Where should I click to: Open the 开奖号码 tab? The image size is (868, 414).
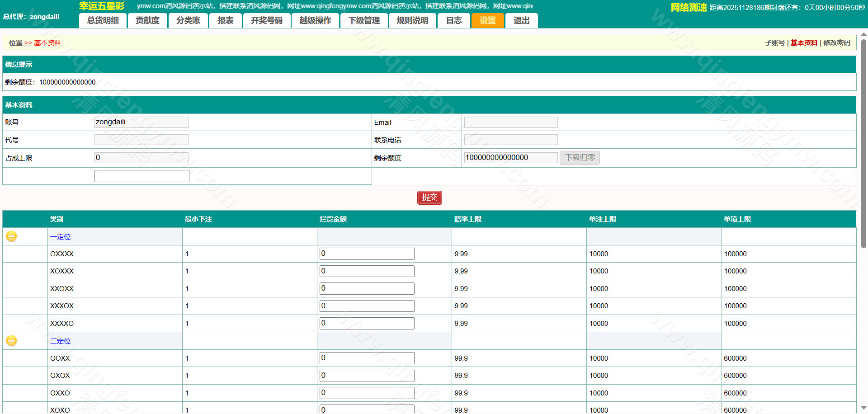click(266, 21)
